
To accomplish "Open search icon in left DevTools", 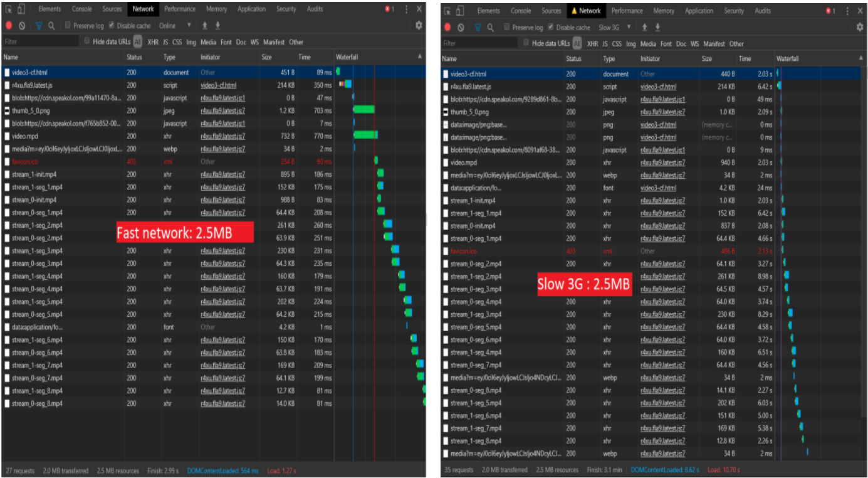I will pyautogui.click(x=51, y=26).
